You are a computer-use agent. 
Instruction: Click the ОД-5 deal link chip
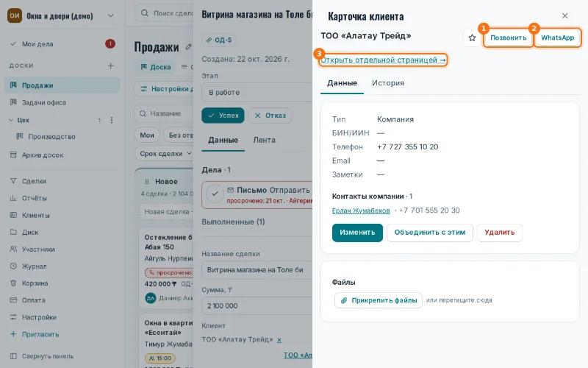219,40
